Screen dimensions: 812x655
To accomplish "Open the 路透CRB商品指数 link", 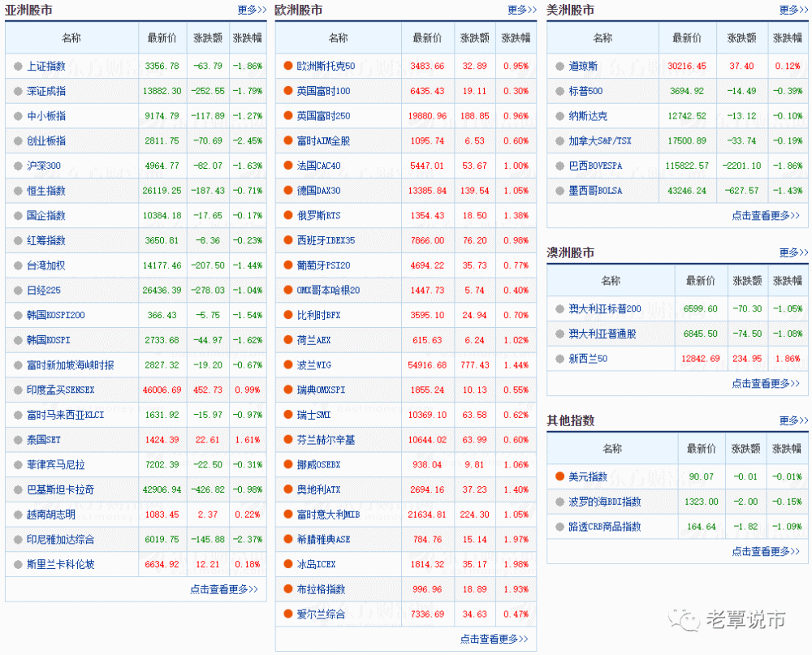I will click(605, 527).
